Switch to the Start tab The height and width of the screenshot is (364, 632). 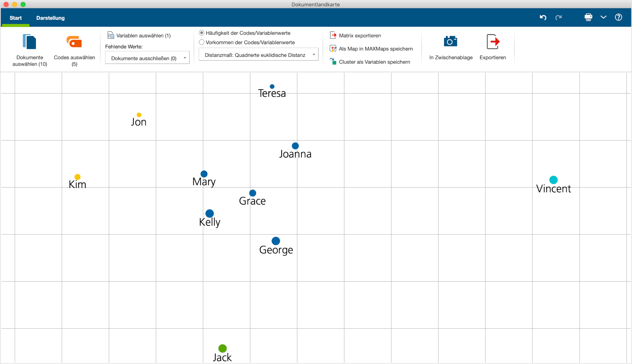click(x=15, y=18)
